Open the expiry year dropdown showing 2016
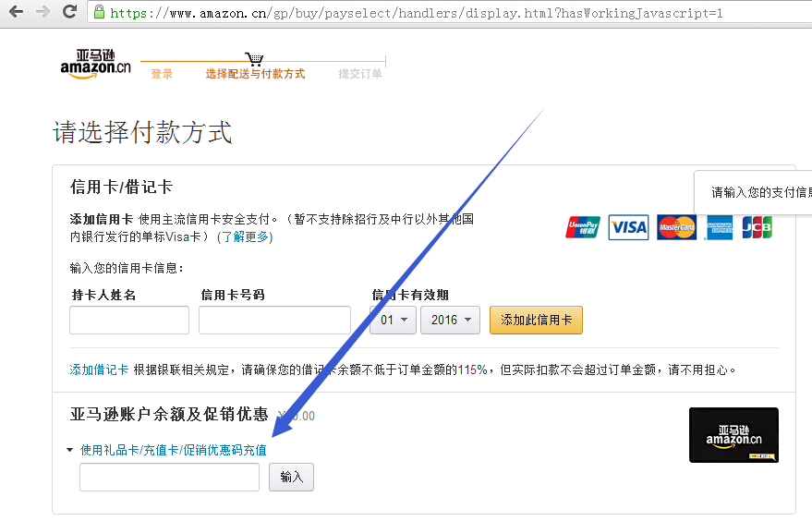812x521 pixels. (450, 320)
